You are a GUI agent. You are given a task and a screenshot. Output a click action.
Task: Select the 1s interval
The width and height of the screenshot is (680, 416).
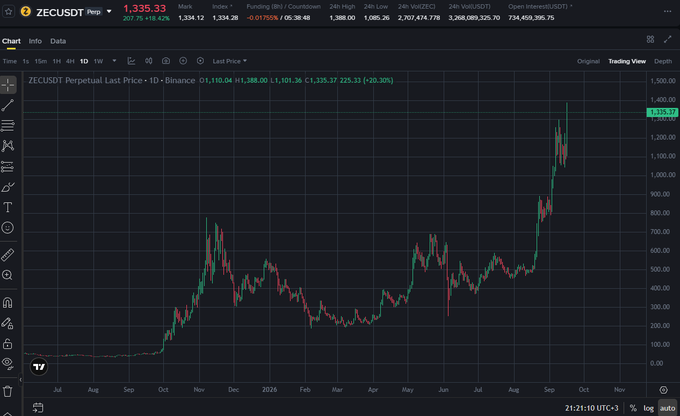click(x=26, y=61)
